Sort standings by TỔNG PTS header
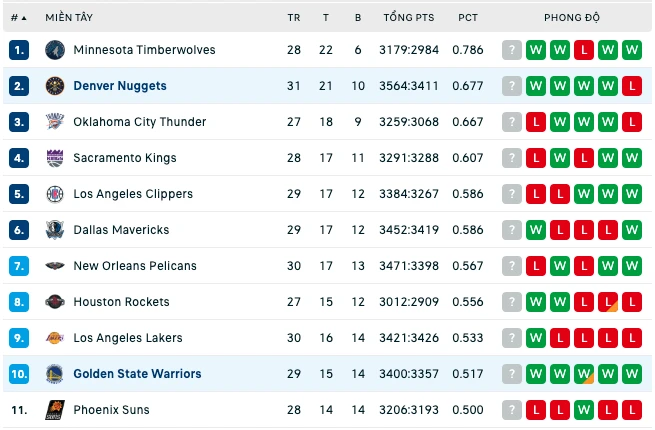655x430 pixels. [x=409, y=18]
